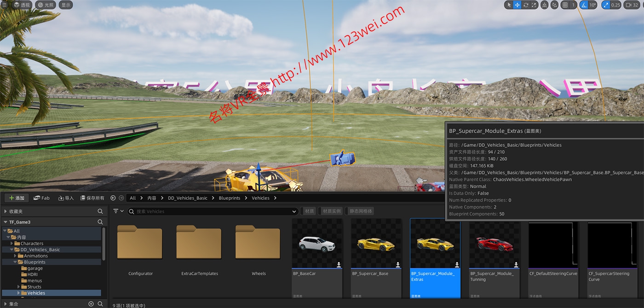Click DD_Vehicles_Basic in the breadcrumb path

(187, 198)
